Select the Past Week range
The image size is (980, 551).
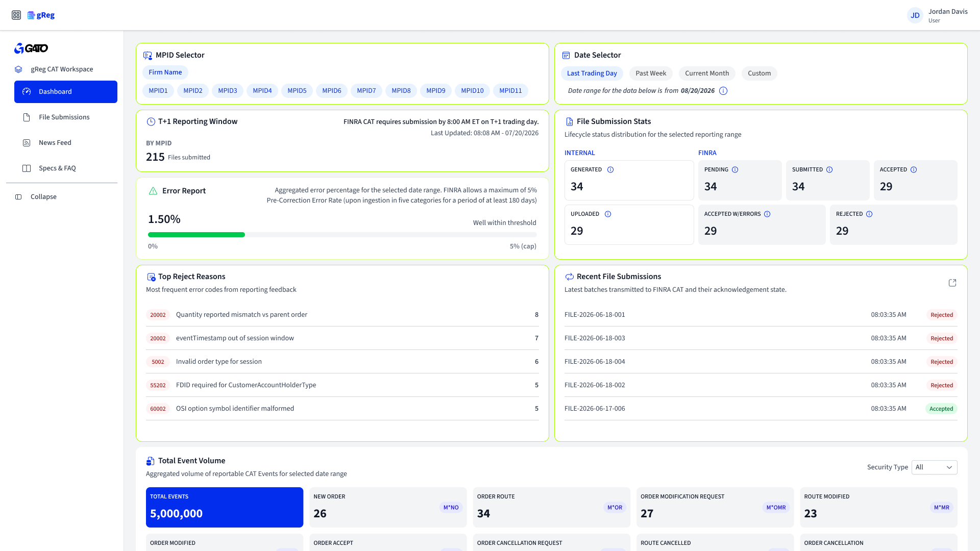click(651, 73)
